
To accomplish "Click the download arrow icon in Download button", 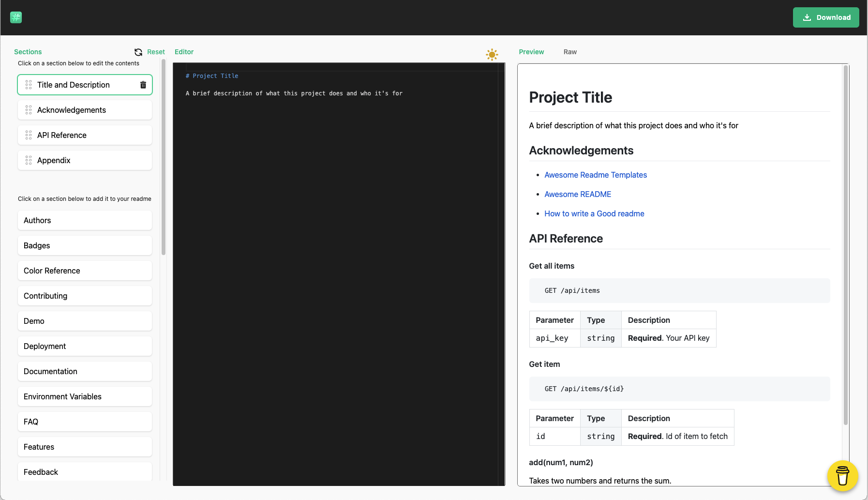I will (806, 17).
